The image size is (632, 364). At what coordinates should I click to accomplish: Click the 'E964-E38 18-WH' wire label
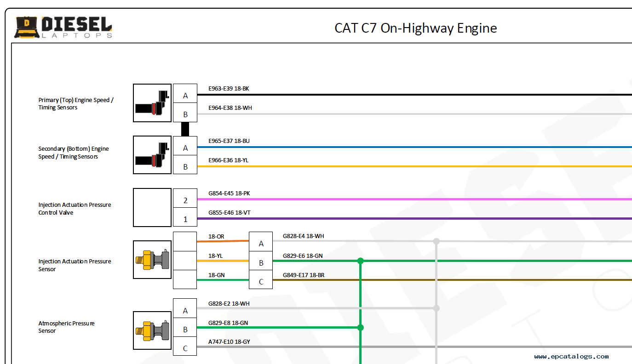click(230, 108)
